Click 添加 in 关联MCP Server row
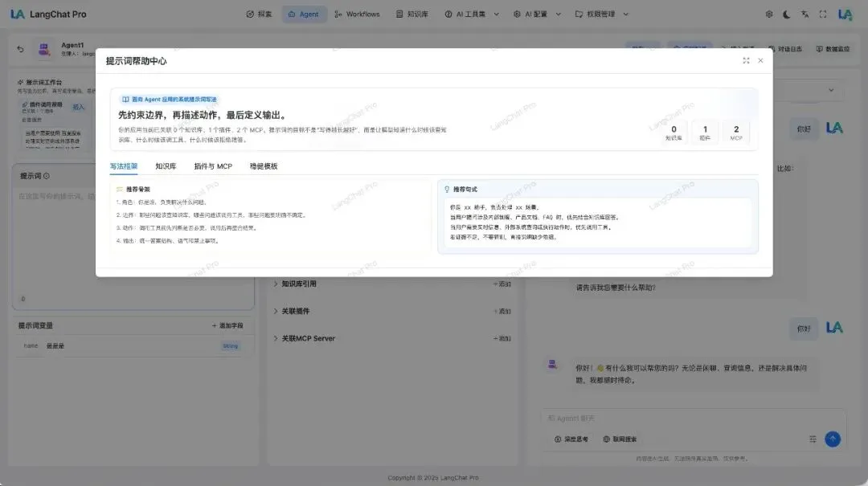This screenshot has width=868, height=486. click(502, 338)
